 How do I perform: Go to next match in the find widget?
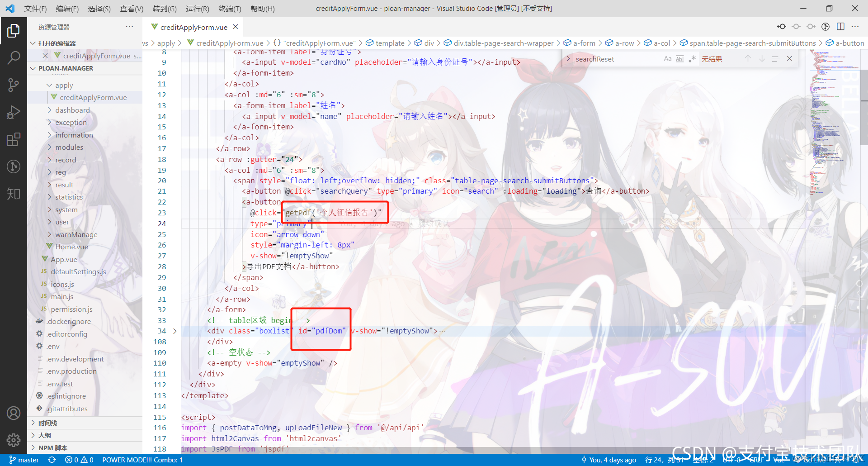pyautogui.click(x=762, y=59)
